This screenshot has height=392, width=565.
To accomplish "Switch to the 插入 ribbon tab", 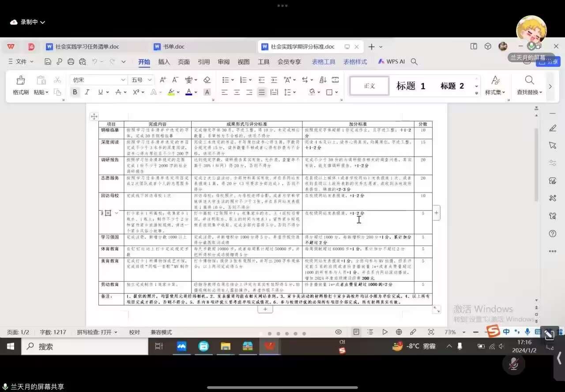I will [x=164, y=62].
